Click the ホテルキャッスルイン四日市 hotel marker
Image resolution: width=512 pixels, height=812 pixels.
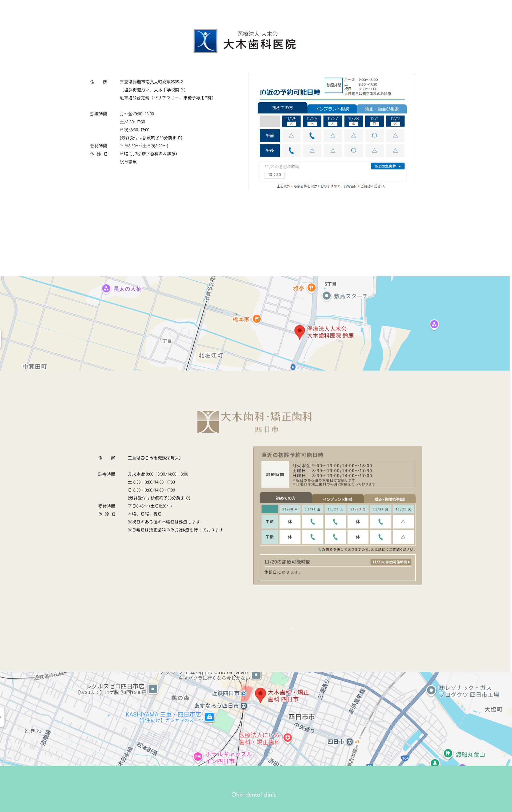click(198, 757)
